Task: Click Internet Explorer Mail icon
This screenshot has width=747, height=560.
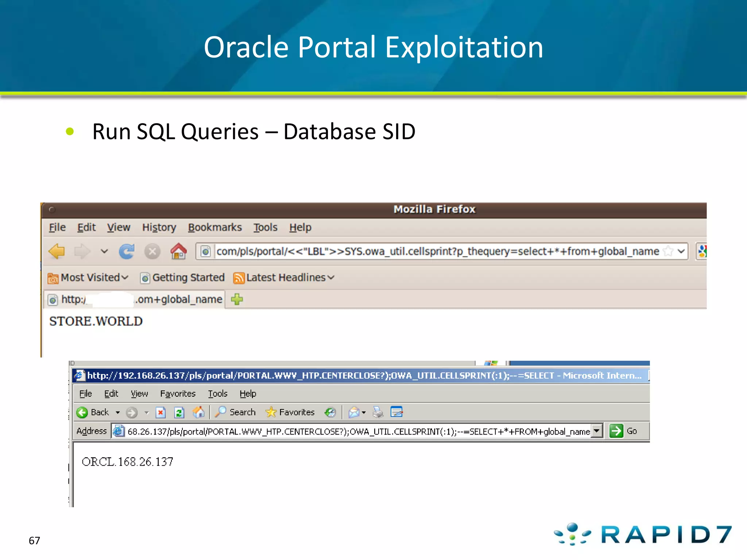Action: tap(354, 412)
